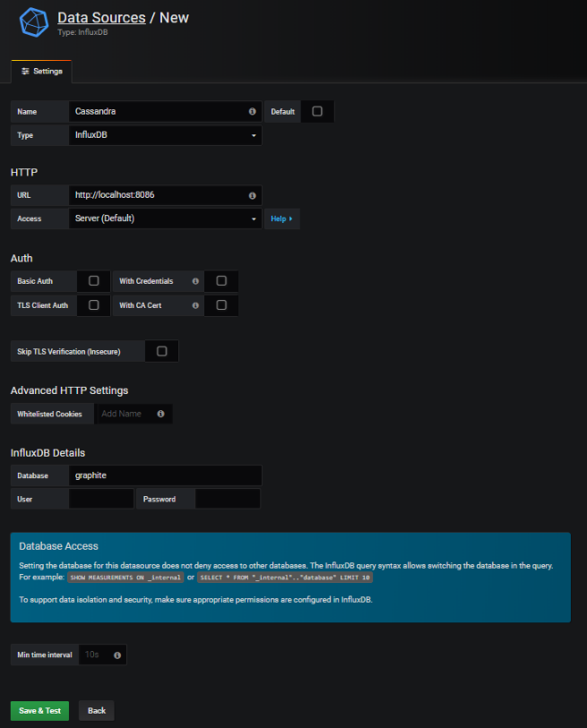Go to Data Sources breadcrumb link
The width and height of the screenshot is (587, 728).
click(101, 17)
